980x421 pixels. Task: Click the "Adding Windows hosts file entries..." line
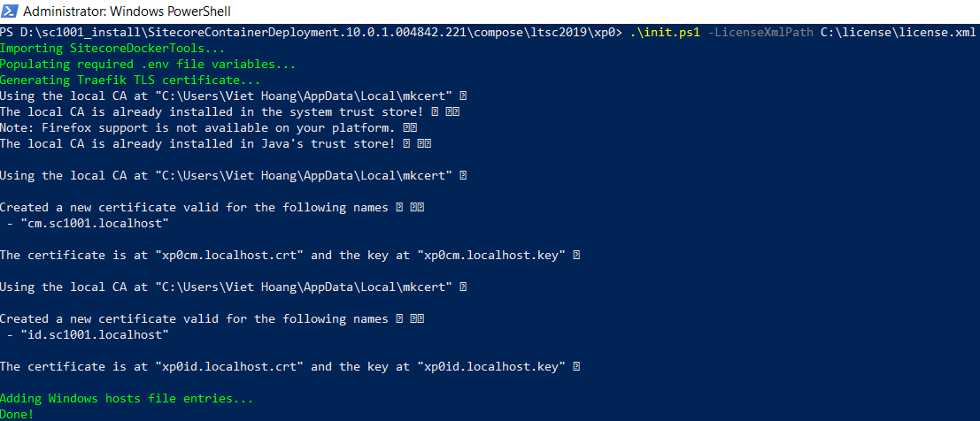(x=127, y=399)
